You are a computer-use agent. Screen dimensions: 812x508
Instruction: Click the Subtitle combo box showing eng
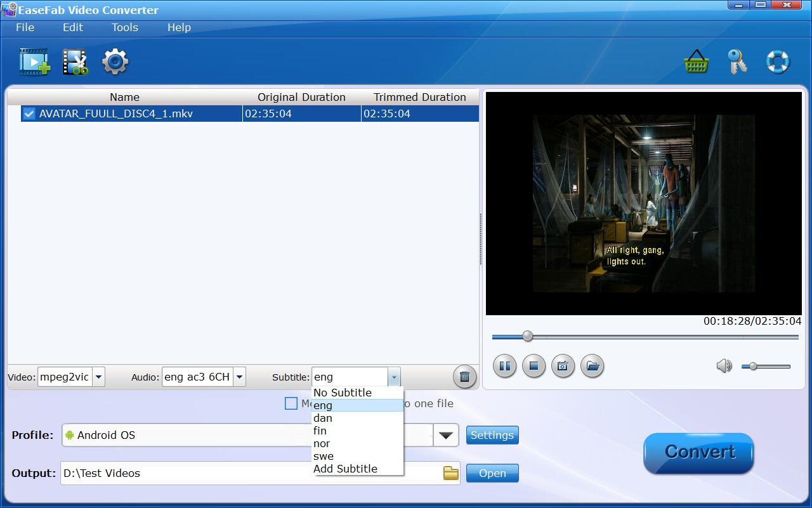[x=356, y=377]
